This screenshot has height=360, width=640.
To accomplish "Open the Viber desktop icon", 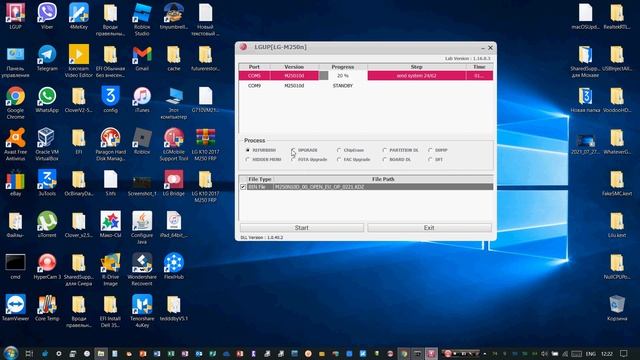I will (47, 16).
